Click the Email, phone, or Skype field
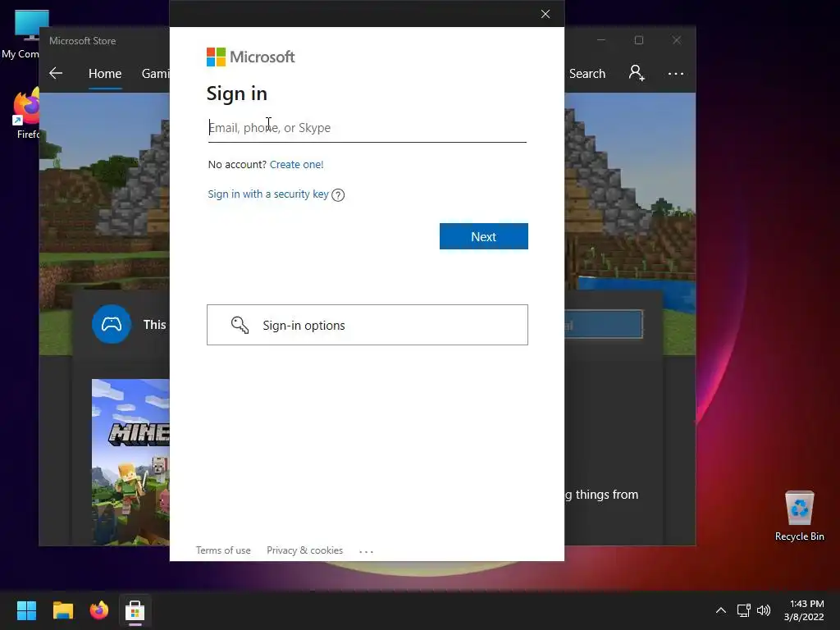840x630 pixels. (x=367, y=128)
